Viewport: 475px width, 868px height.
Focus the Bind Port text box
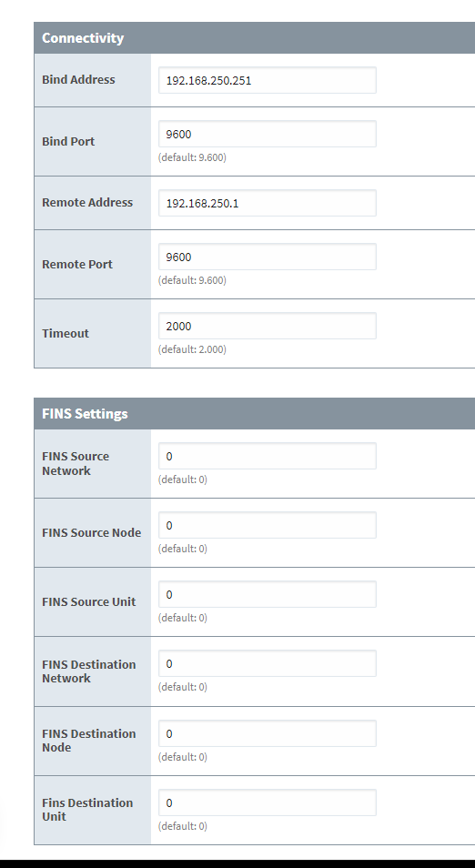pyautogui.click(x=268, y=134)
